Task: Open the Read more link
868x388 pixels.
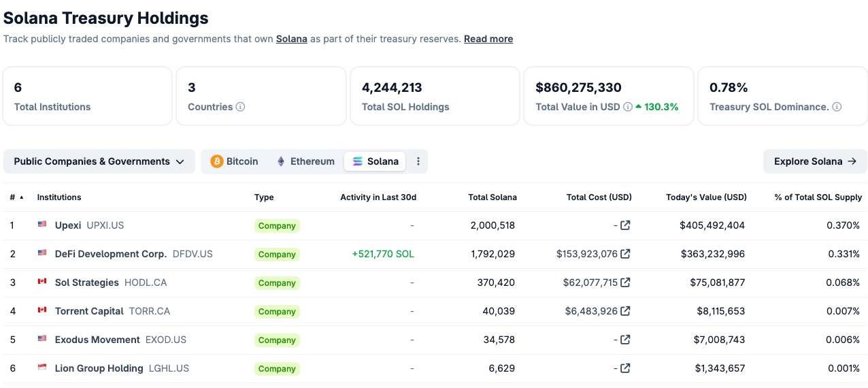Action: (x=488, y=39)
